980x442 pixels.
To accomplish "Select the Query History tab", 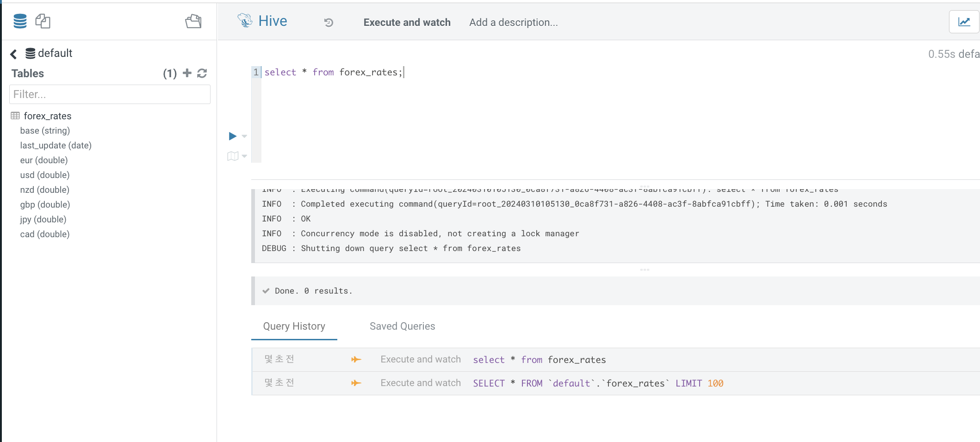I will (294, 326).
